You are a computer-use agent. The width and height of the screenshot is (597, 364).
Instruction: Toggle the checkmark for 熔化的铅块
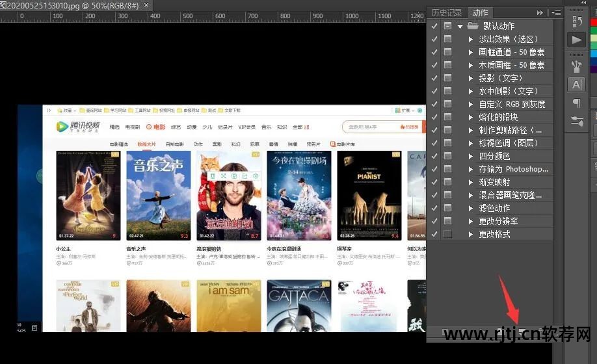(x=434, y=117)
